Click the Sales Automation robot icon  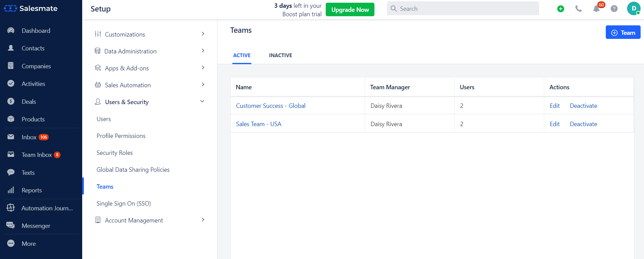pos(98,85)
